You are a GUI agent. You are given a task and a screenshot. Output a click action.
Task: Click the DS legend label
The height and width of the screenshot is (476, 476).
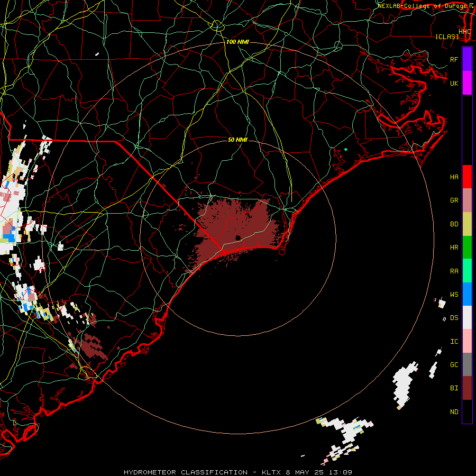click(x=454, y=318)
